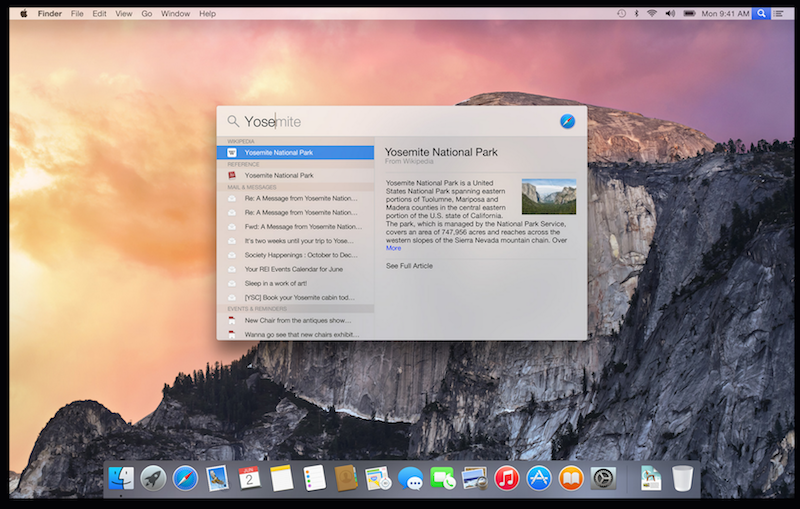The width and height of the screenshot is (800, 509).
Task: Open Reminders from the Dock
Action: [314, 479]
